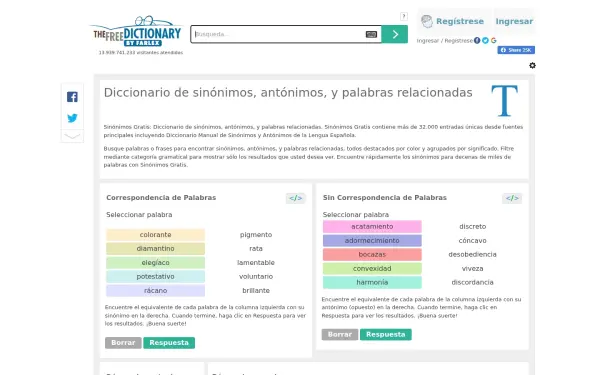This screenshot has width=600, height=375.
Task: Select the word adormecimiento
Action: click(x=372, y=240)
